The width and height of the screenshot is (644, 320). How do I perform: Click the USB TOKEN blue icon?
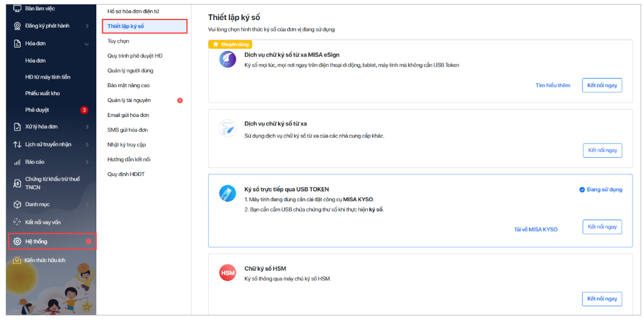(x=228, y=193)
